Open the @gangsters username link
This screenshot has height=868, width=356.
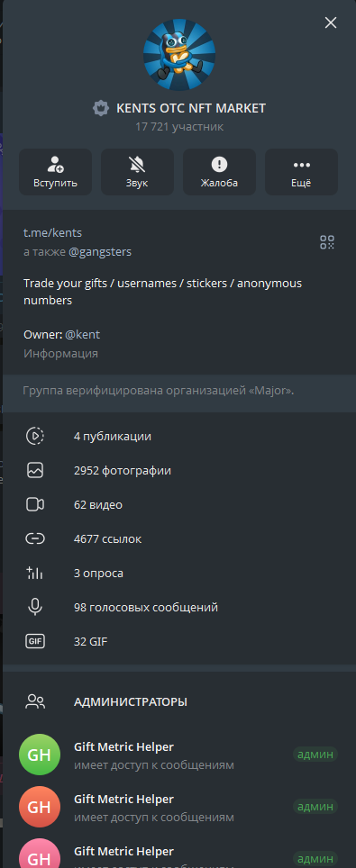[100, 252]
